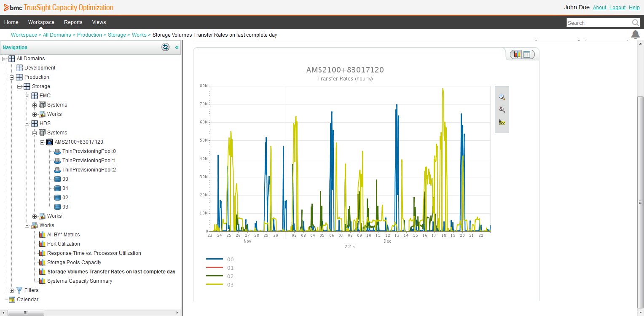
Task: Click the BMC TrueSight logo
Action: (59, 8)
